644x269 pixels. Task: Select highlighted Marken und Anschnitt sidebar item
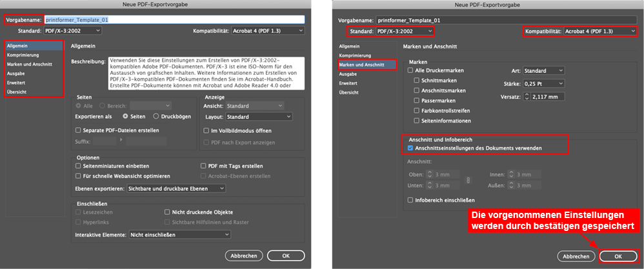point(362,65)
